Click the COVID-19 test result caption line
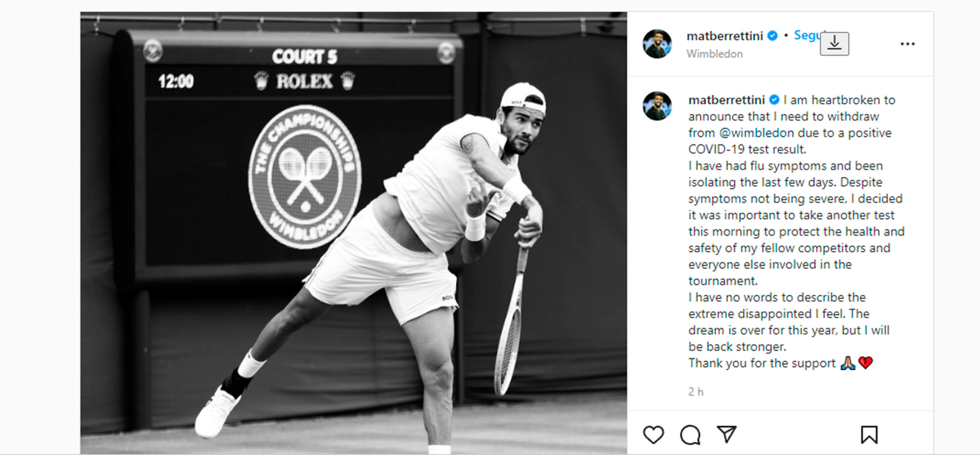Viewport: 980px width, 455px height. pos(747,149)
